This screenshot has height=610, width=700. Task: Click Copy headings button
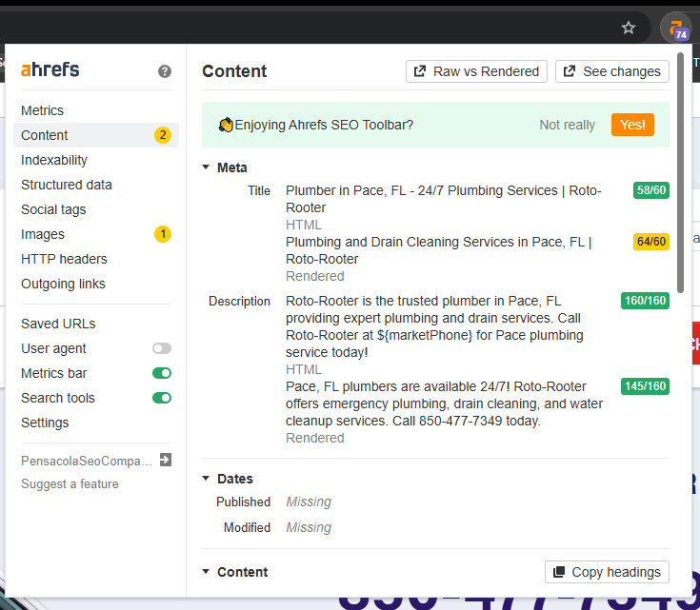pos(608,572)
